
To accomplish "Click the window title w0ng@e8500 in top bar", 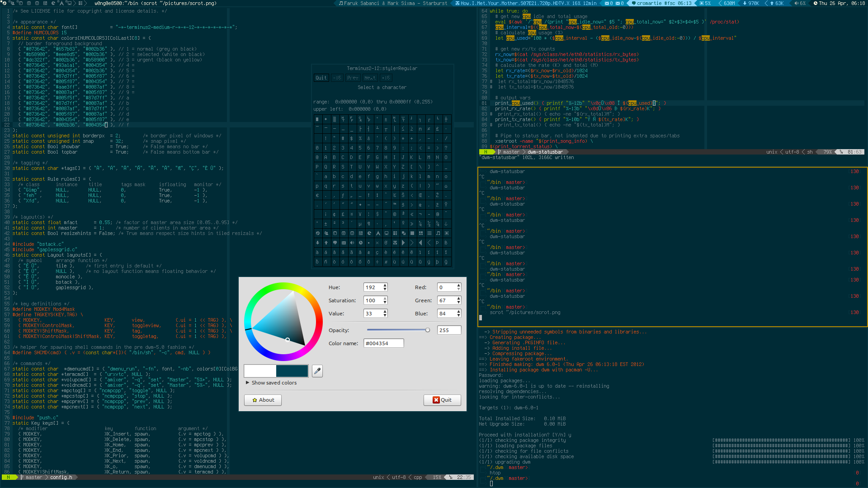I will click(x=156, y=3).
